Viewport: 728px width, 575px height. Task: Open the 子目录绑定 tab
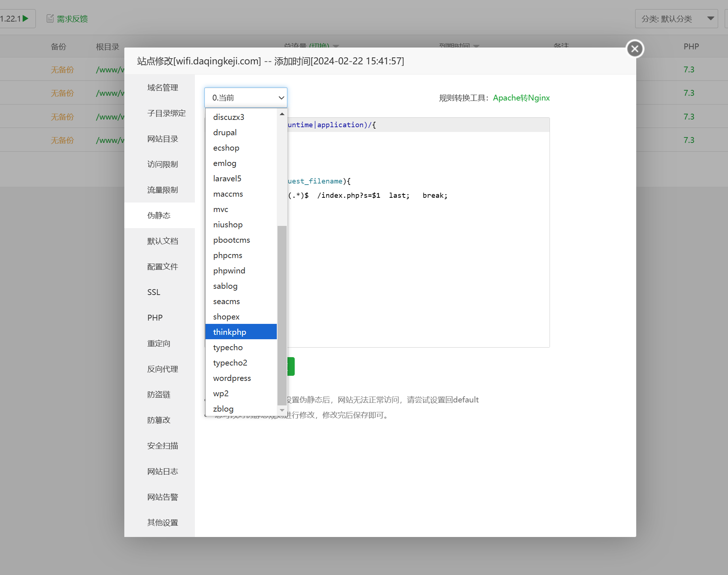click(x=166, y=113)
